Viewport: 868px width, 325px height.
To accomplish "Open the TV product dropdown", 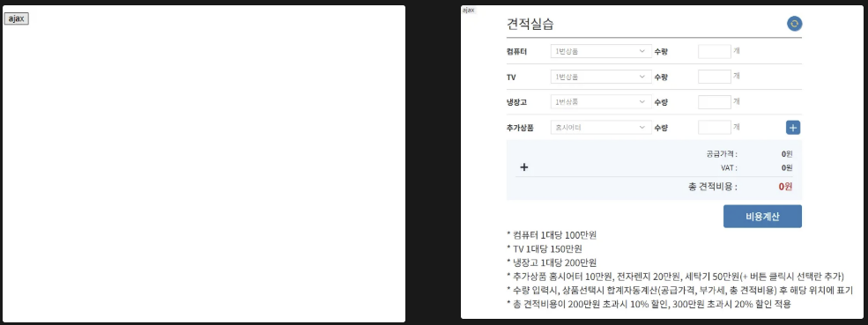I will (x=601, y=77).
